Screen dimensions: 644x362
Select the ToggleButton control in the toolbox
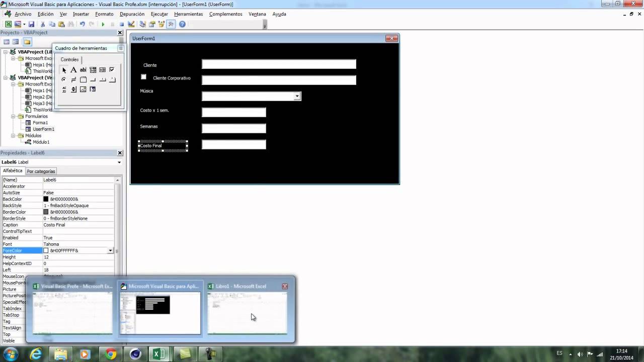pyautogui.click(x=73, y=79)
